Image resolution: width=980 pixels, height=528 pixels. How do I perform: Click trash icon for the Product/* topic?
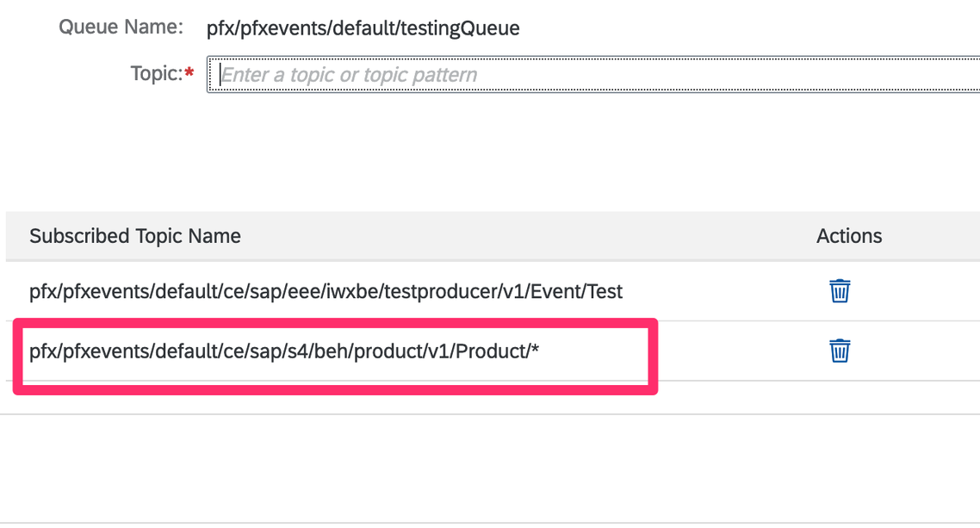click(840, 351)
